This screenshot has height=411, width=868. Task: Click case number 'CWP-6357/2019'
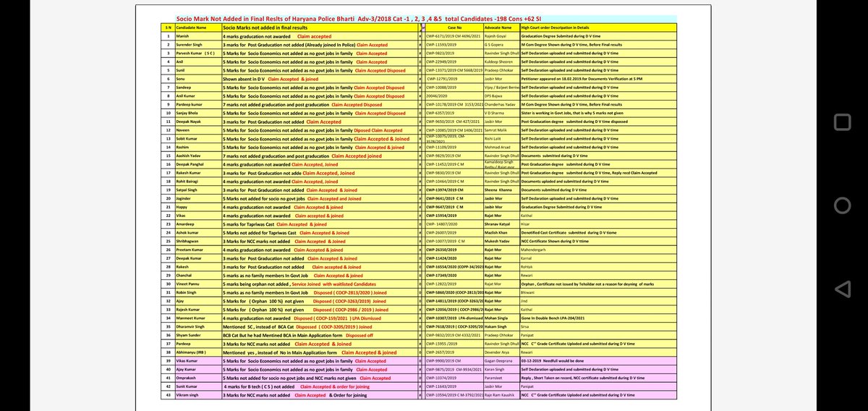440,114
